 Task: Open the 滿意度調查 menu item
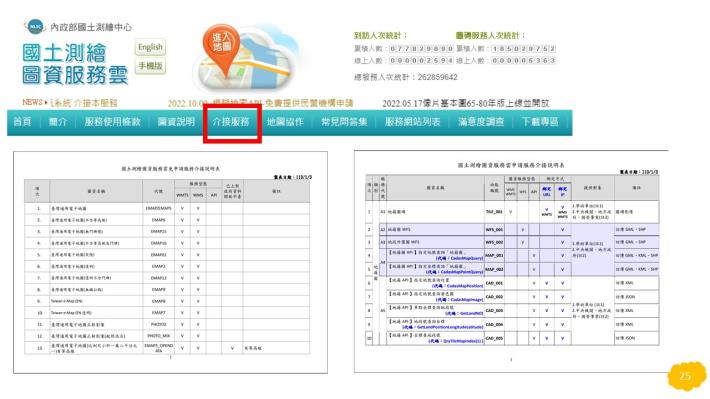[481, 122]
